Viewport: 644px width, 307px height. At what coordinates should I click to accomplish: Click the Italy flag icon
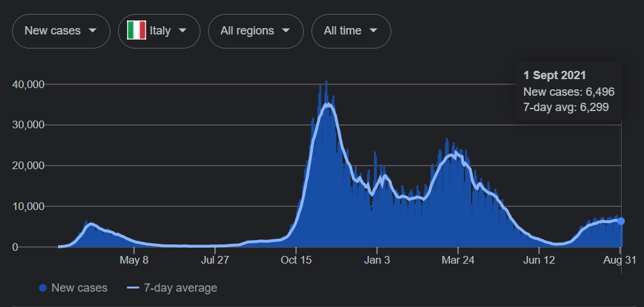[x=137, y=31]
